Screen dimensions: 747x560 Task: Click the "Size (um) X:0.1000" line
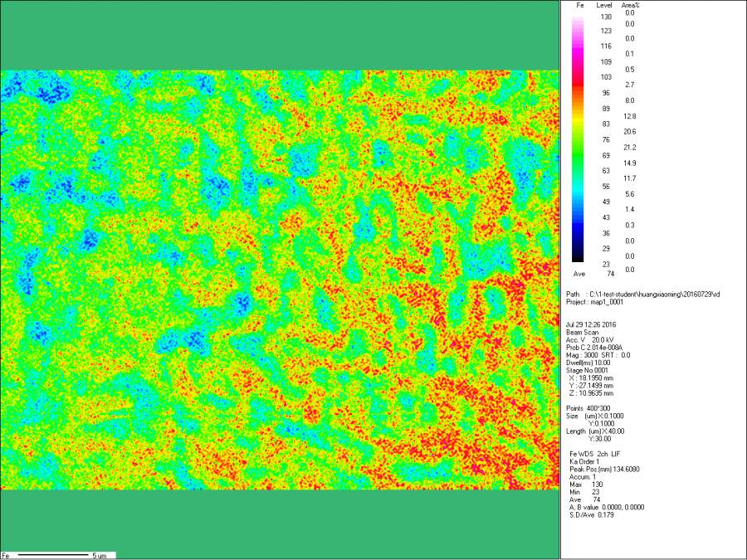(x=594, y=416)
